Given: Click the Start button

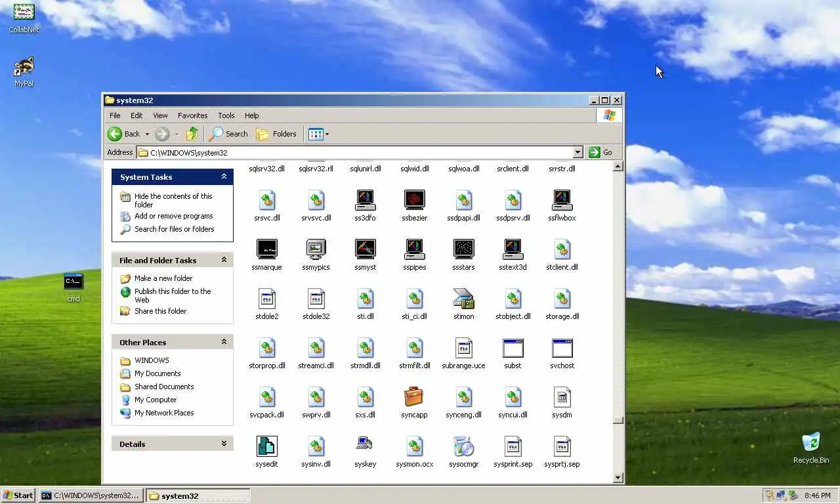Looking at the screenshot, I should pyautogui.click(x=18, y=495).
